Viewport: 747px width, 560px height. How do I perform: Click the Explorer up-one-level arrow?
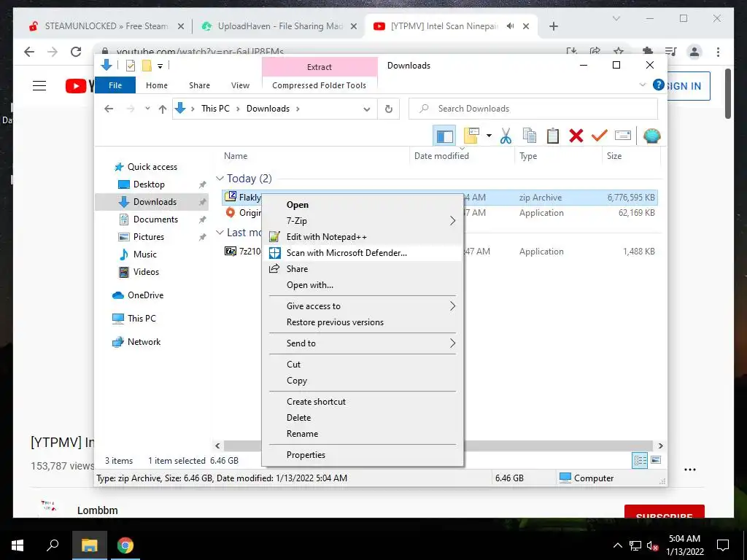pyautogui.click(x=163, y=109)
